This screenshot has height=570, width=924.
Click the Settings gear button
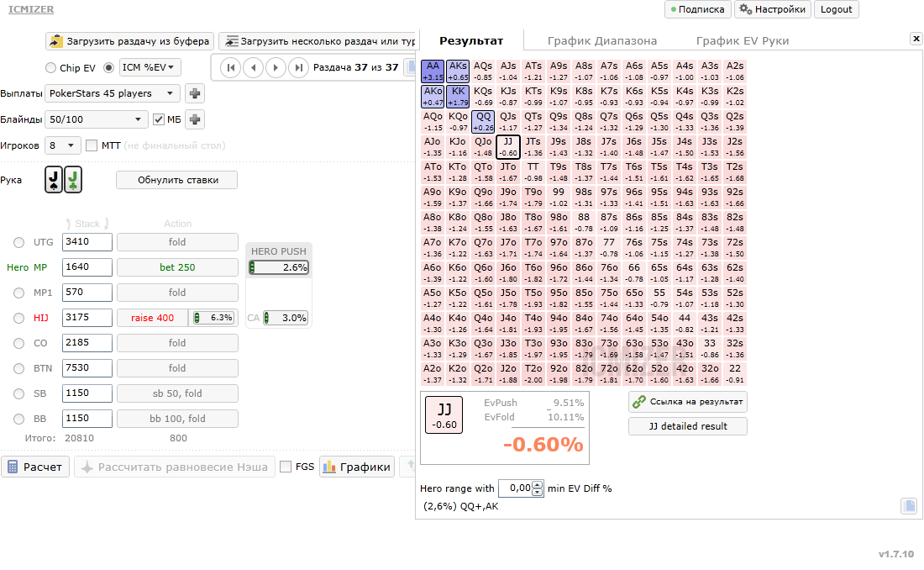pyautogui.click(x=772, y=9)
